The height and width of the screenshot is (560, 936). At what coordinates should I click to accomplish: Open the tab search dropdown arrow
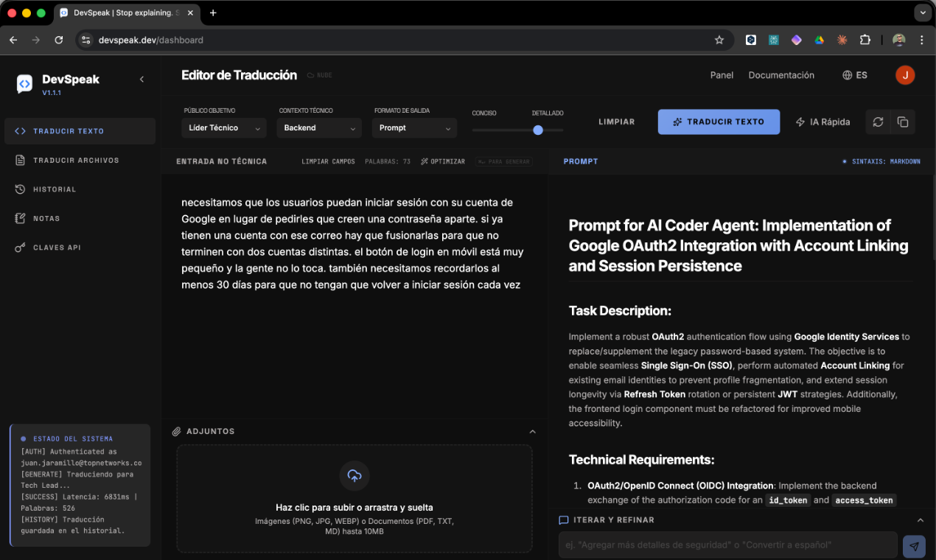click(922, 13)
